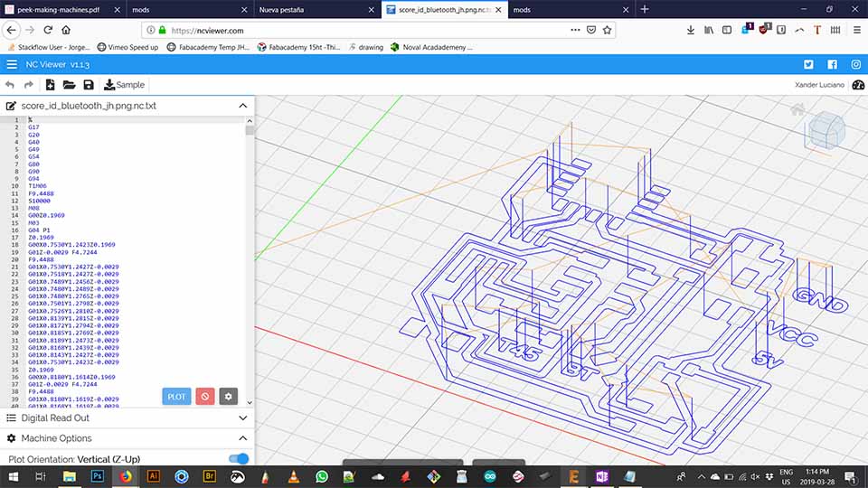Image resolution: width=868 pixels, height=488 pixels.
Task: Switch to the last mods browser tab
Action: 571,9
